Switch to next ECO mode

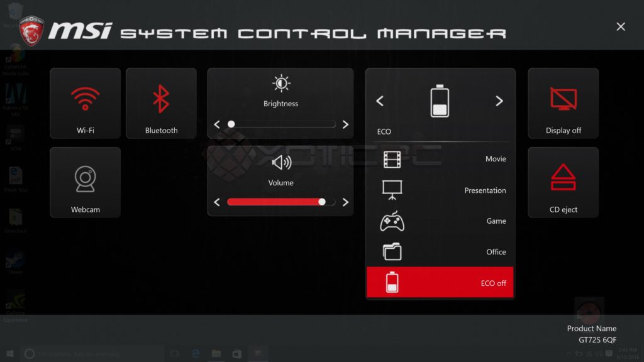[499, 101]
